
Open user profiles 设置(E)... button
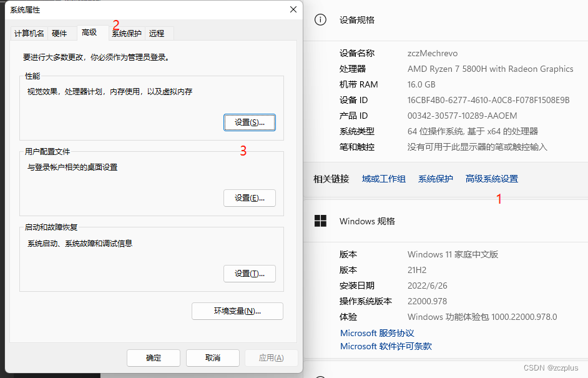tap(250, 198)
